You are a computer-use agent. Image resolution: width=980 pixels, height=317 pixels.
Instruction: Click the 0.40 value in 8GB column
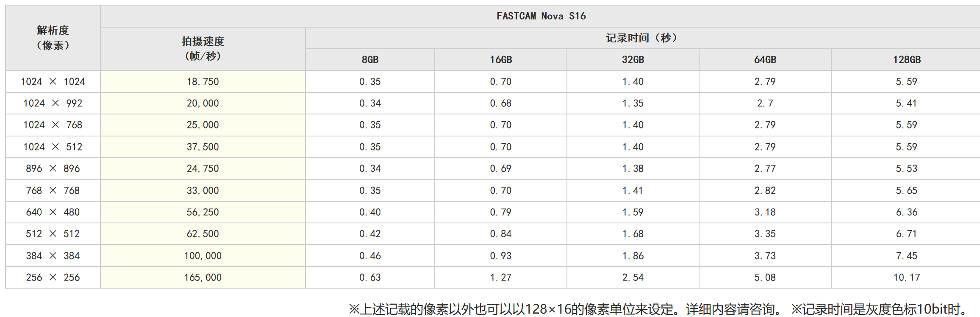click(x=370, y=212)
